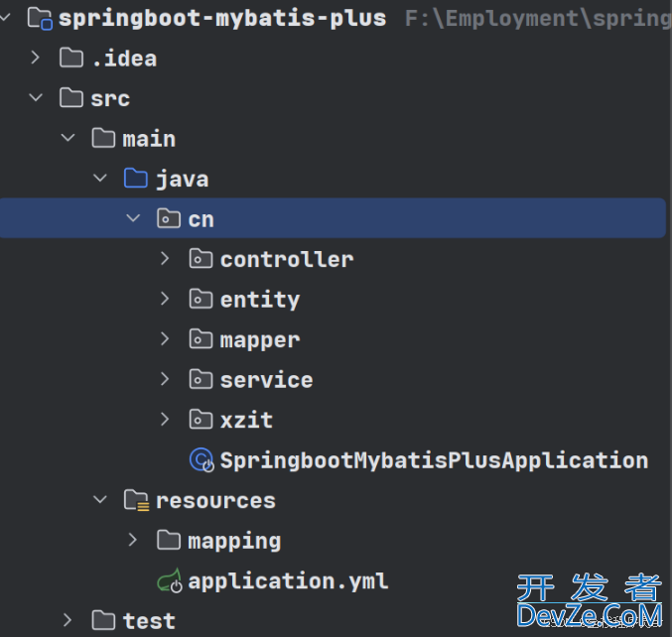Click the resources folder icon
Image resolution: width=672 pixels, height=637 pixels.
click(136, 500)
